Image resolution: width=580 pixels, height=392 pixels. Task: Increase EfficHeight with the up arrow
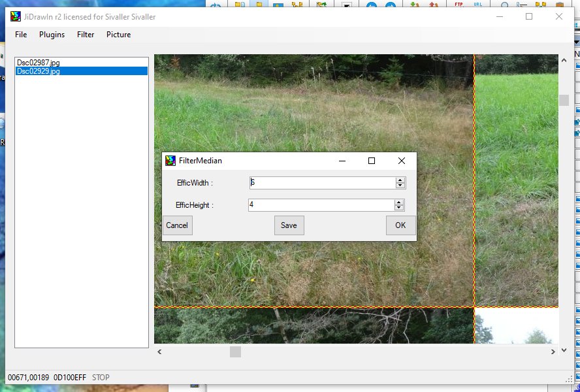coord(398,202)
